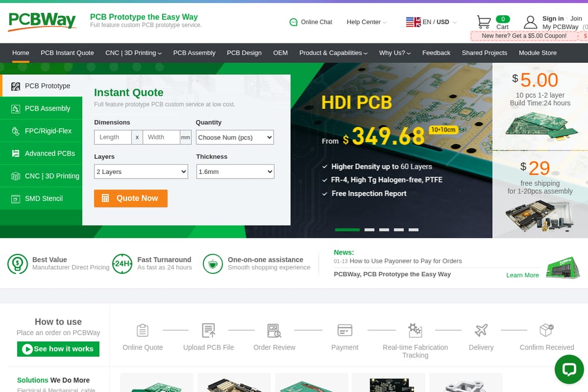588x392 pixels.
Task: Open the 1.6mm thickness dropdown
Action: pyautogui.click(x=235, y=172)
